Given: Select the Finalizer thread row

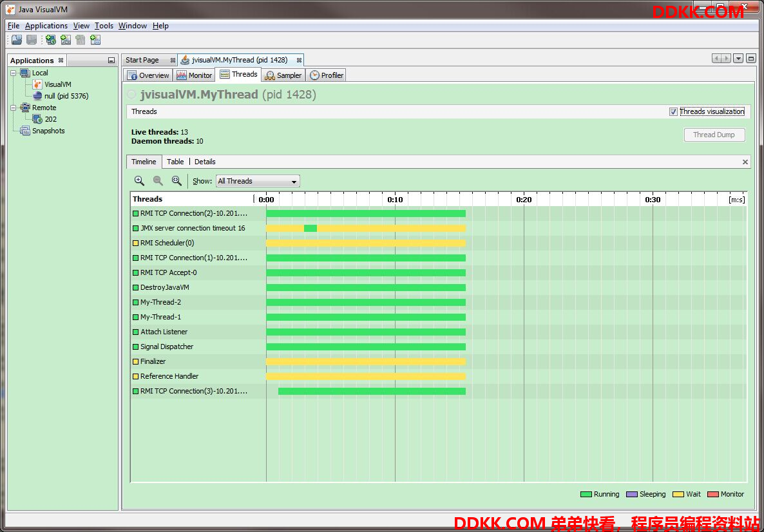Looking at the screenshot, I should [439, 361].
